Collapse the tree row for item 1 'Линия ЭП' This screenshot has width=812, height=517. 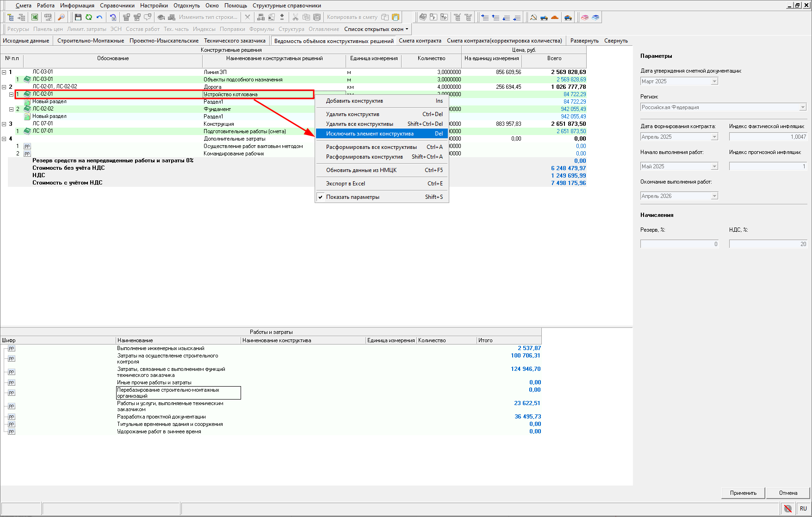4,72
